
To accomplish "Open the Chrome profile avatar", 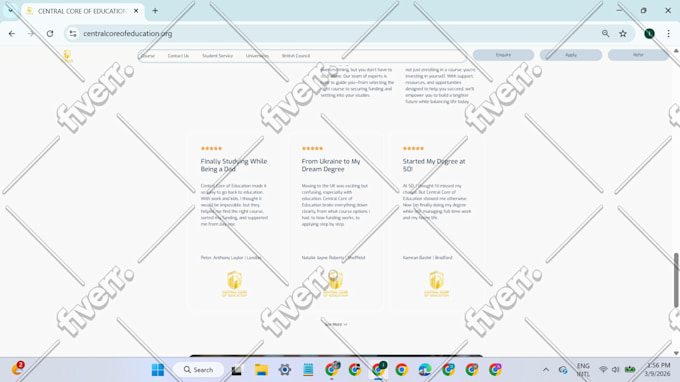I will coord(649,33).
